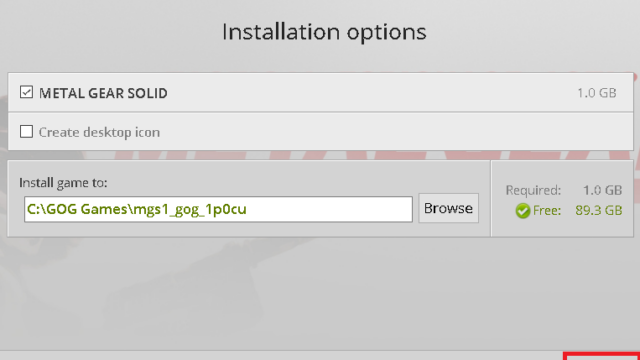Click the 1.0 GB size in METAL GEAR SOLID row
This screenshot has width=640, height=360.
click(596, 93)
